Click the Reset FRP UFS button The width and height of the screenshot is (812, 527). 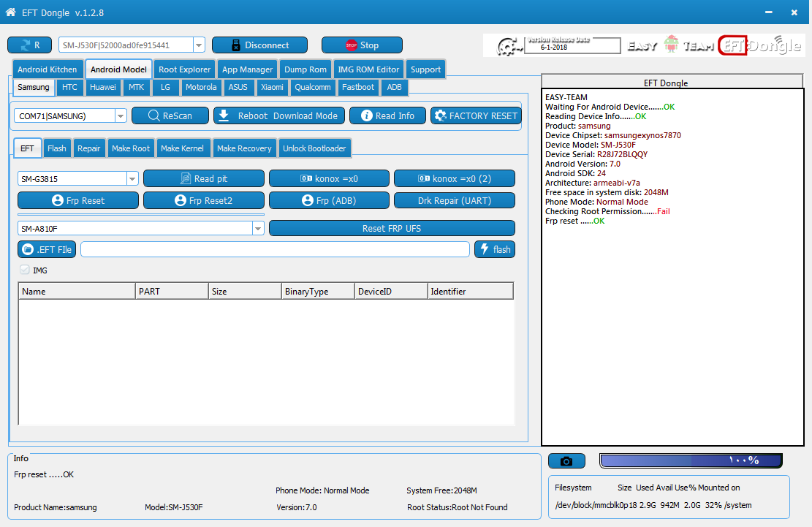point(392,228)
